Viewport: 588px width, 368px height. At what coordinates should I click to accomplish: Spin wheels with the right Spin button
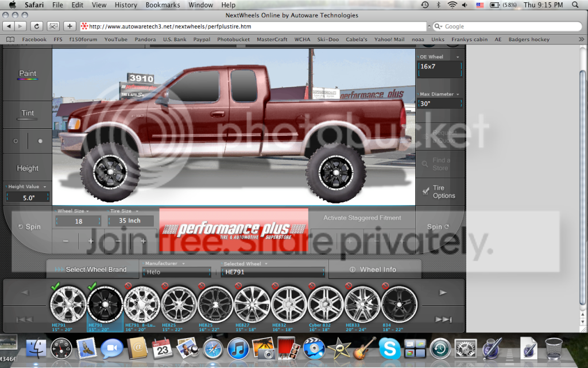[x=438, y=227]
